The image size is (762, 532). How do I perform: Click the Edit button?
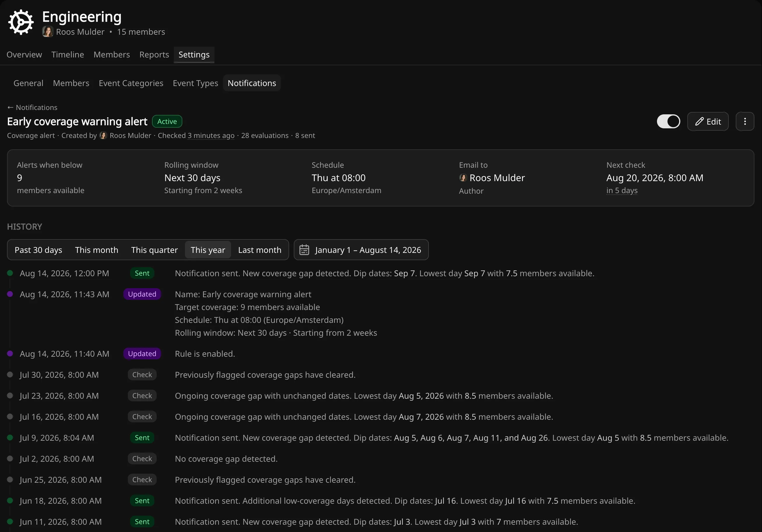point(707,121)
